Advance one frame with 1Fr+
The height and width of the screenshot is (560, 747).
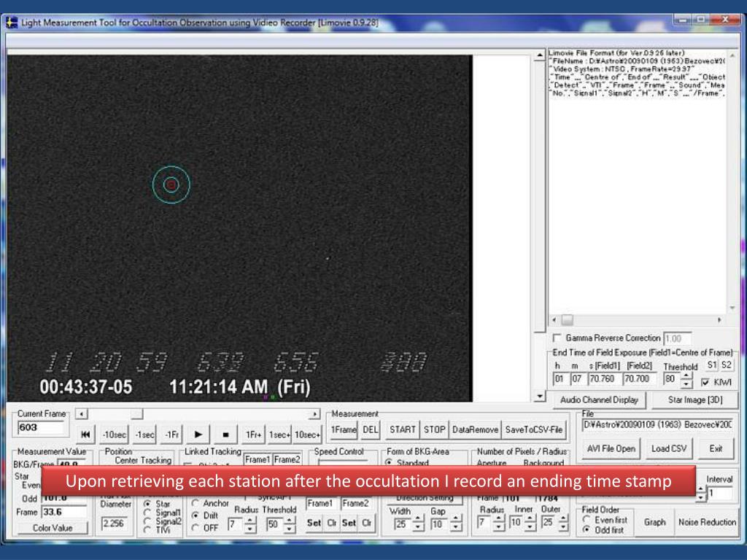coord(253,435)
